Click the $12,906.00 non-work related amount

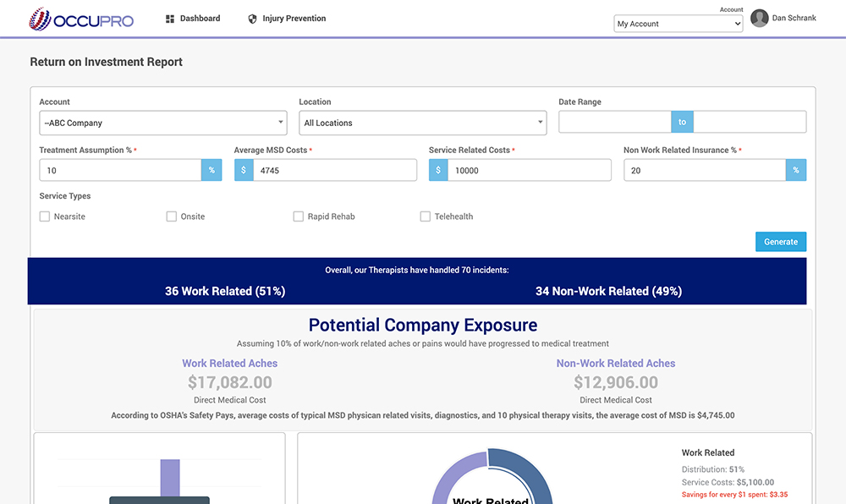coord(616,382)
